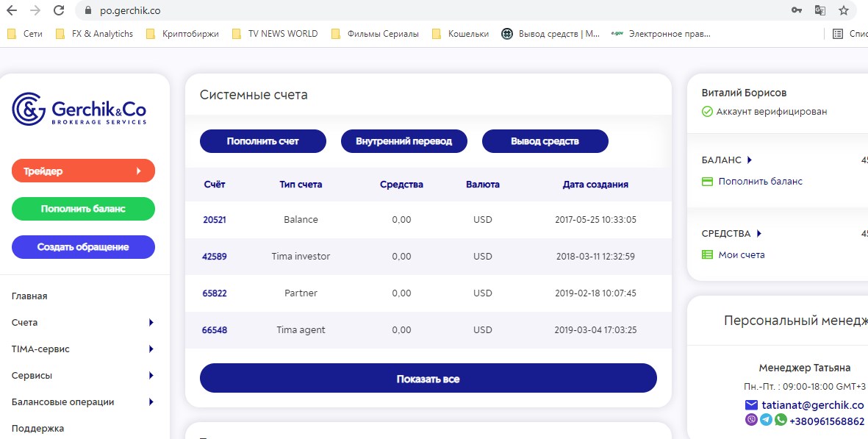Open the Сервисы menu item
The width and height of the screenshot is (868, 439).
click(32, 376)
